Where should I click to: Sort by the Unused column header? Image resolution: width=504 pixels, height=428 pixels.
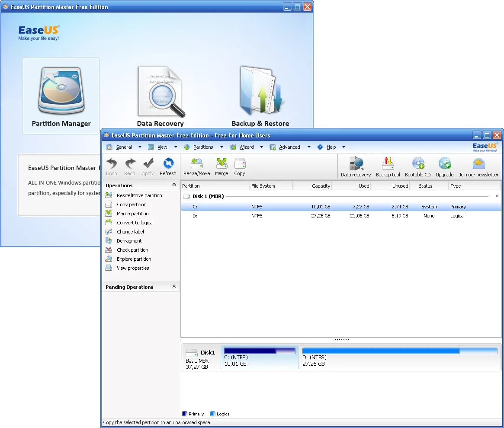point(390,186)
